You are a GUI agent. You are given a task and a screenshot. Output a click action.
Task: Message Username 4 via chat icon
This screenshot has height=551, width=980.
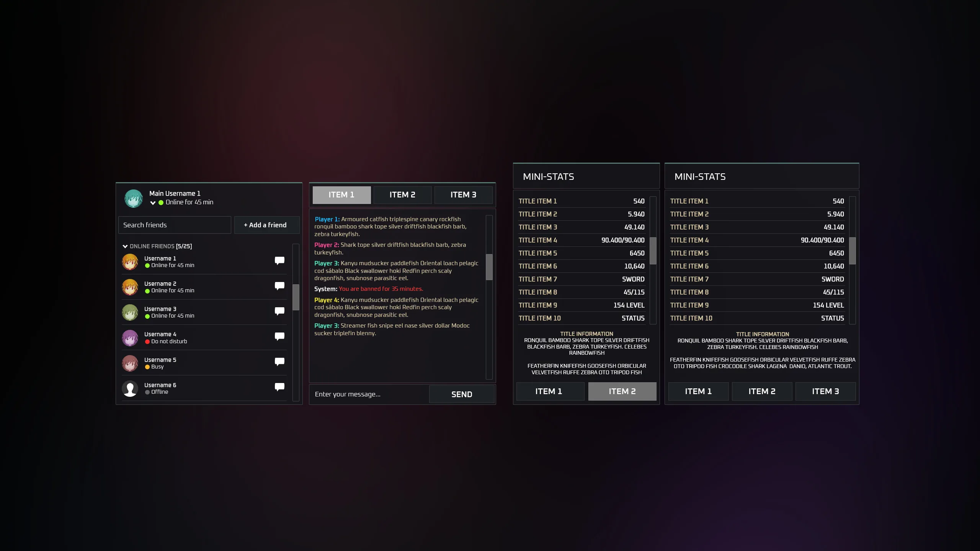(x=279, y=336)
